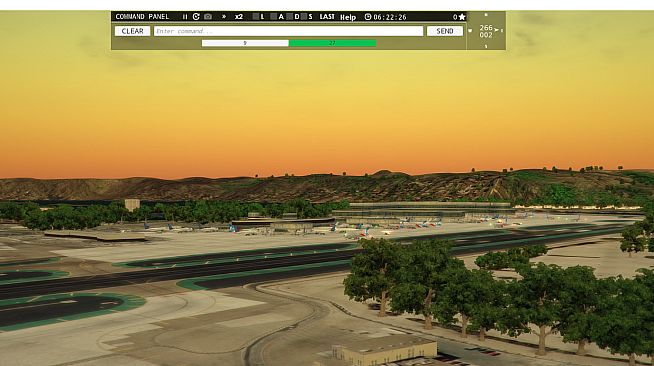The image size is (654, 366).
Task: Take a screenshot with the camera icon
Action: (208, 17)
